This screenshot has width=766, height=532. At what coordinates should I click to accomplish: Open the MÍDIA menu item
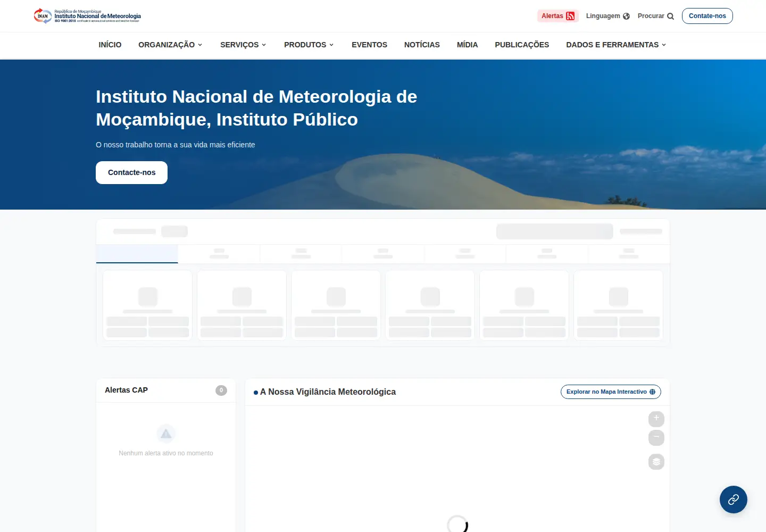tap(467, 45)
